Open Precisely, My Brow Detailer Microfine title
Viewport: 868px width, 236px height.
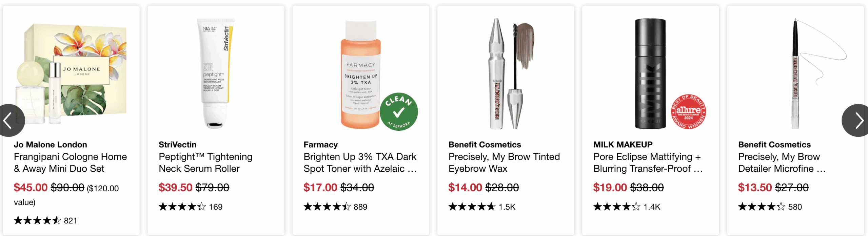pyautogui.click(x=782, y=163)
